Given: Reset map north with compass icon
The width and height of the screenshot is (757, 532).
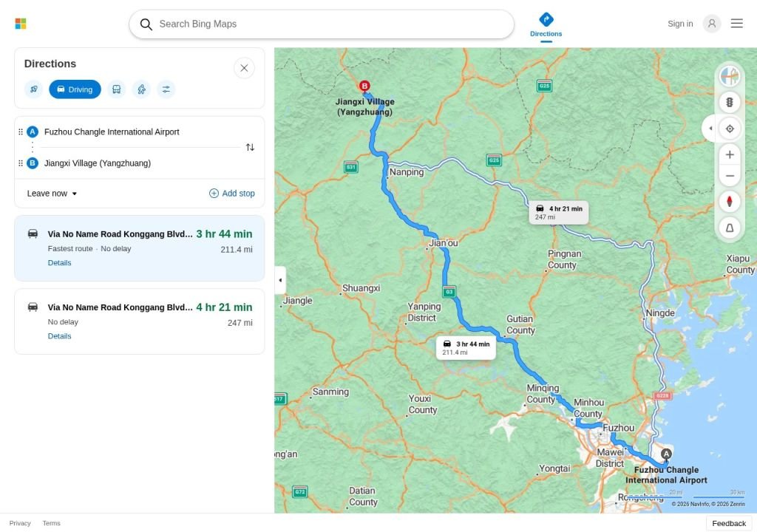Looking at the screenshot, I should click(x=730, y=201).
